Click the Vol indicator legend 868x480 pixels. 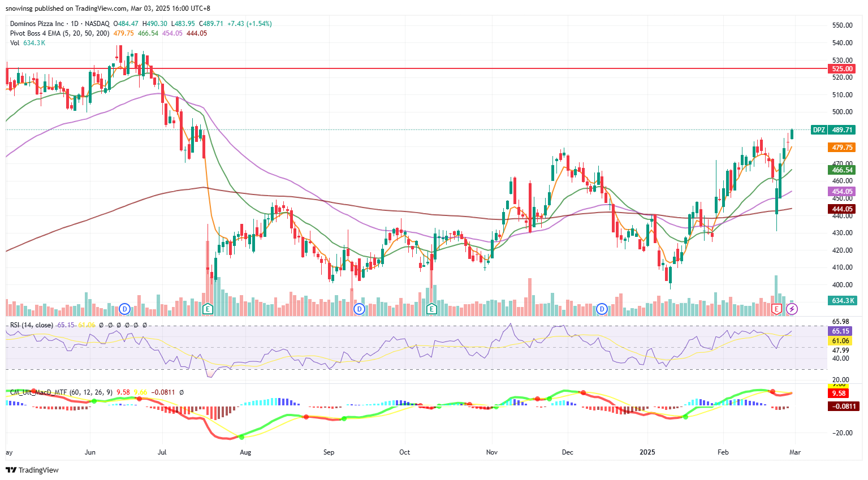coord(15,43)
